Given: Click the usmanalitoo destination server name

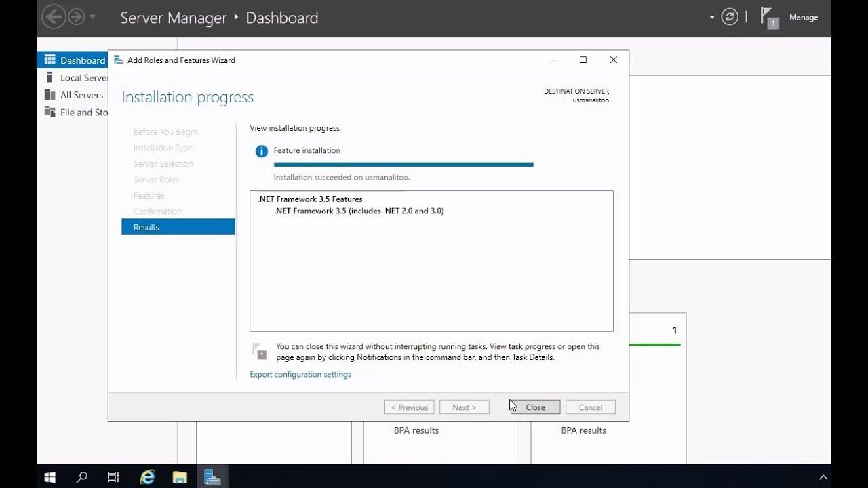Looking at the screenshot, I should coord(591,100).
